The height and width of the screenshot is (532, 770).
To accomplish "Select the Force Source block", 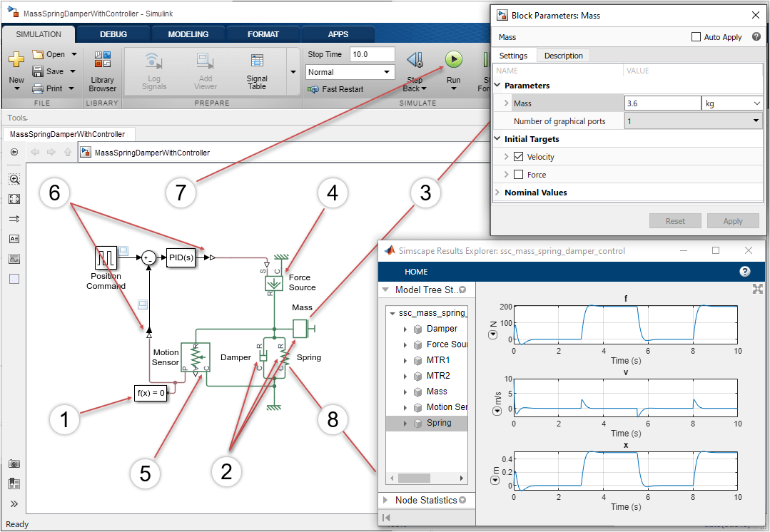I will pos(273,283).
